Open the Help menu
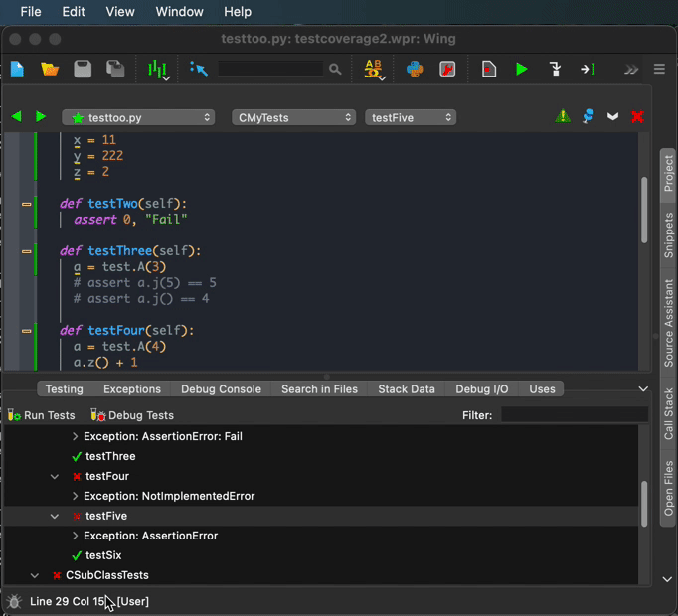This screenshot has width=678, height=616. coord(238,12)
